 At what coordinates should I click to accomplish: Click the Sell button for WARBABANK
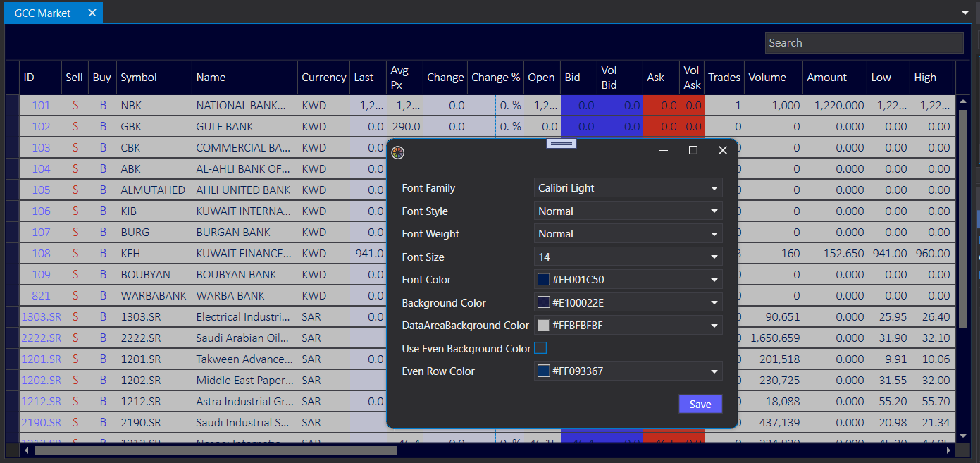(75, 296)
